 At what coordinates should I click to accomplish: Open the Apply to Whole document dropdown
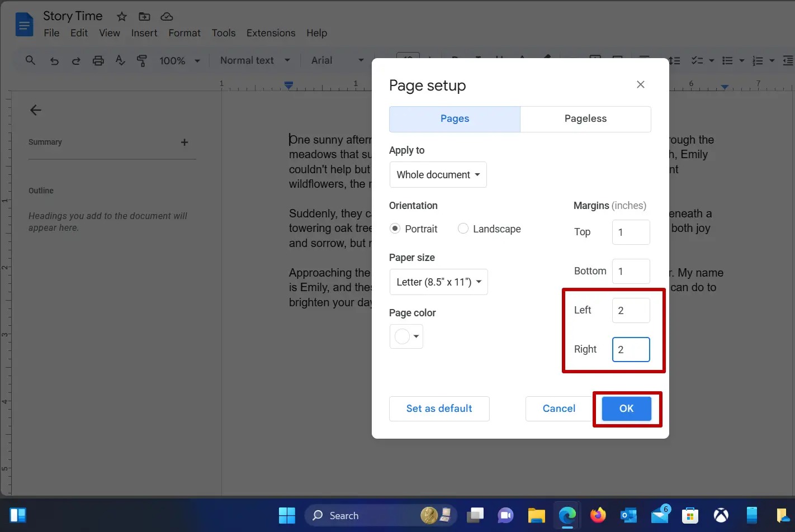tap(438, 175)
